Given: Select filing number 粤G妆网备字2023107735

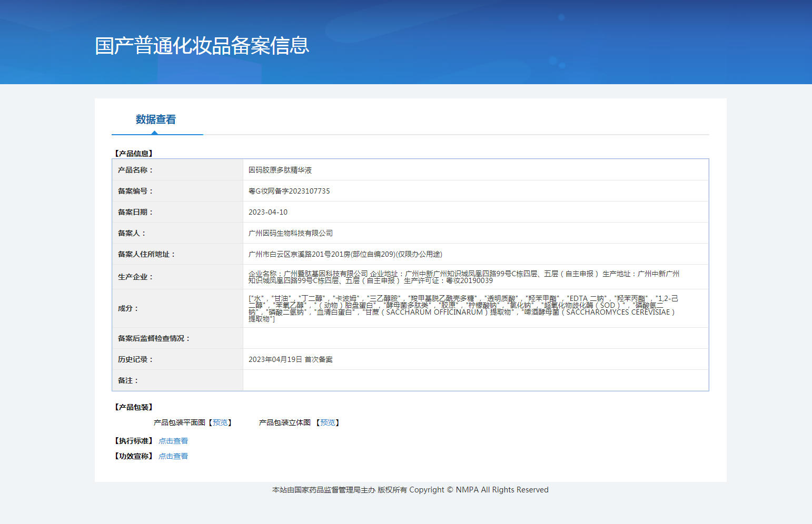Looking at the screenshot, I should tap(289, 191).
